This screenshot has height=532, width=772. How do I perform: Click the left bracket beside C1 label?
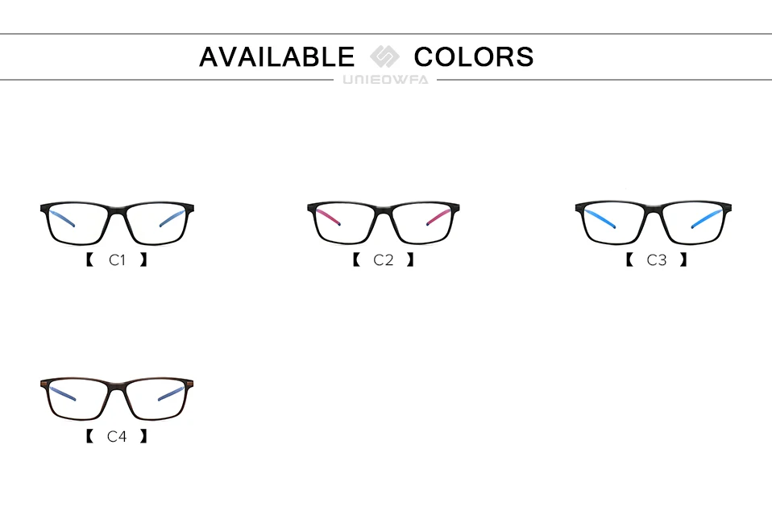89,260
